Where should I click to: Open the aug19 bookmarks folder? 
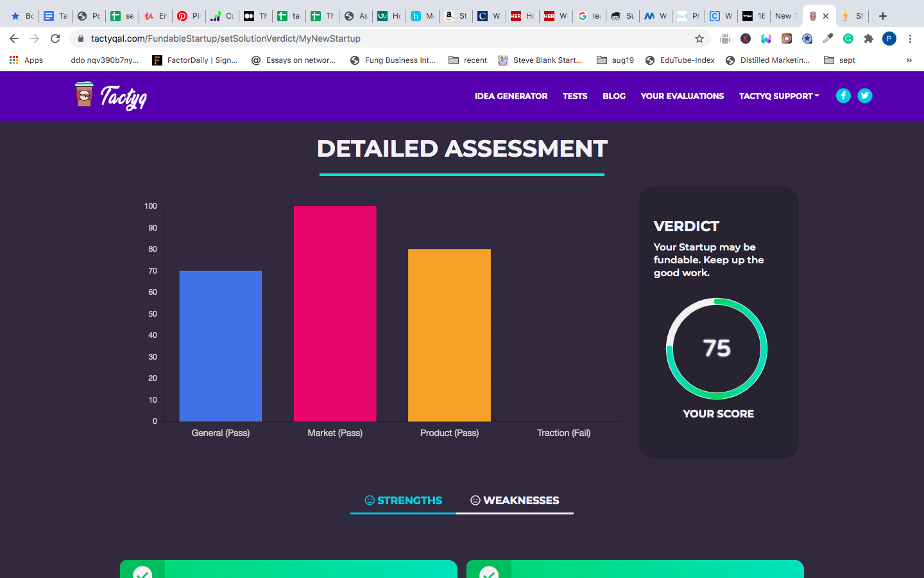pos(615,60)
